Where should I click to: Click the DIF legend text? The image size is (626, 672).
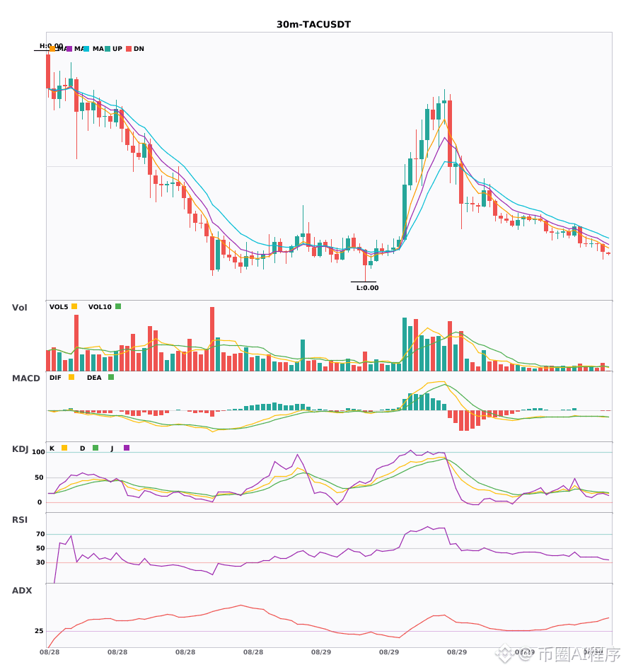(x=55, y=378)
